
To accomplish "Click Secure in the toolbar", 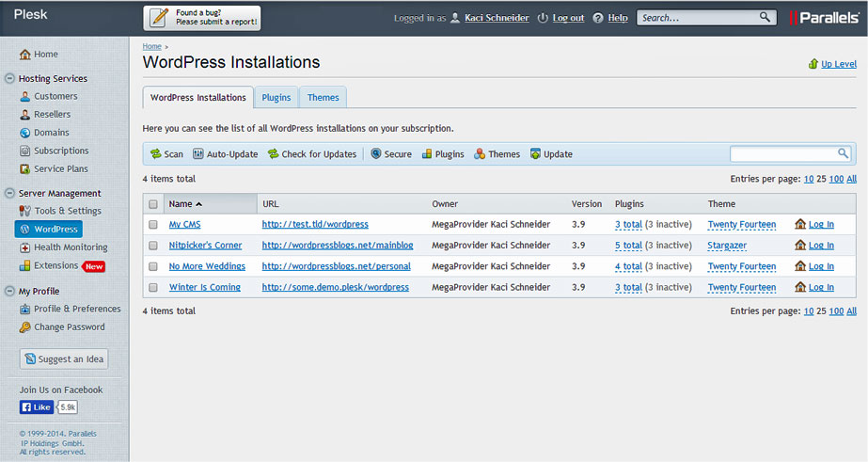I will tap(391, 154).
